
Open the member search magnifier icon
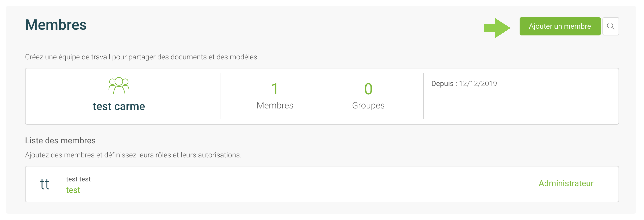[x=610, y=26]
